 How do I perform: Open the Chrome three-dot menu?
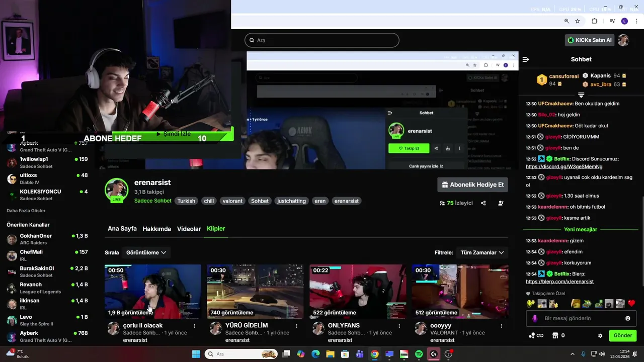[636, 21]
